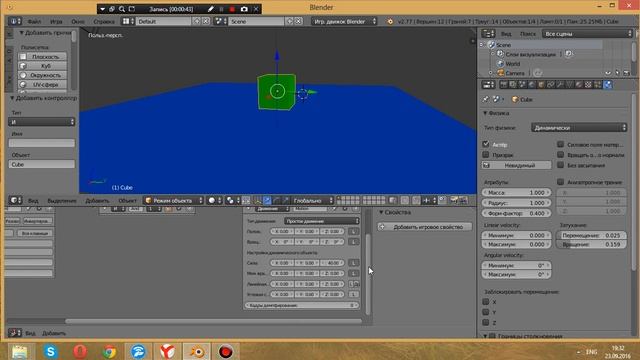This screenshot has height=360, width=640.
Task: Open Yandex browser from the taskbar
Action: pos(167,351)
